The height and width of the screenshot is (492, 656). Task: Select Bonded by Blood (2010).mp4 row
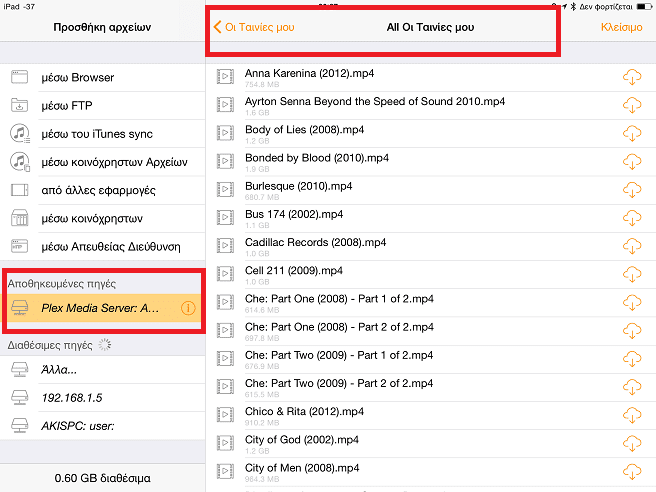coord(431,162)
